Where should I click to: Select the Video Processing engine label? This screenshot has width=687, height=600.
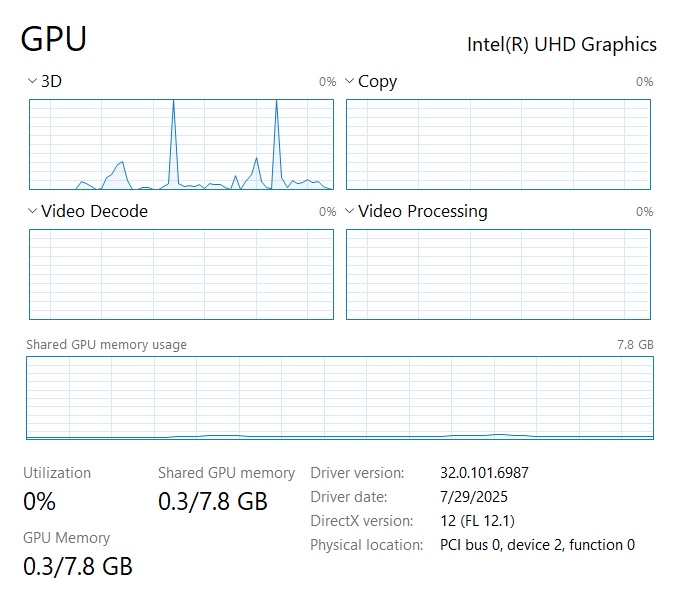point(422,212)
